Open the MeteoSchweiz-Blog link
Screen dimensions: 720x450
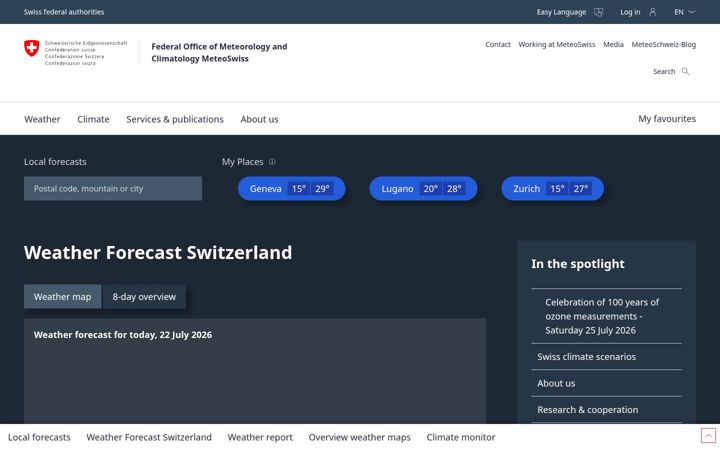pyautogui.click(x=664, y=45)
